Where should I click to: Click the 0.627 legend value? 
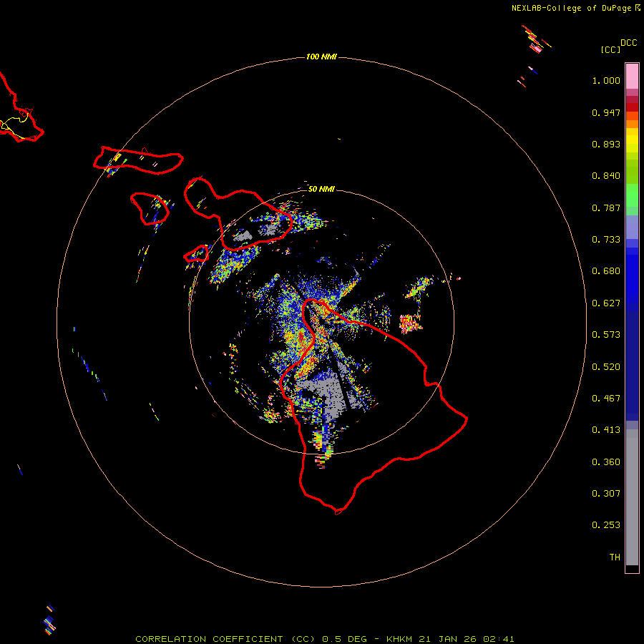pyautogui.click(x=606, y=303)
